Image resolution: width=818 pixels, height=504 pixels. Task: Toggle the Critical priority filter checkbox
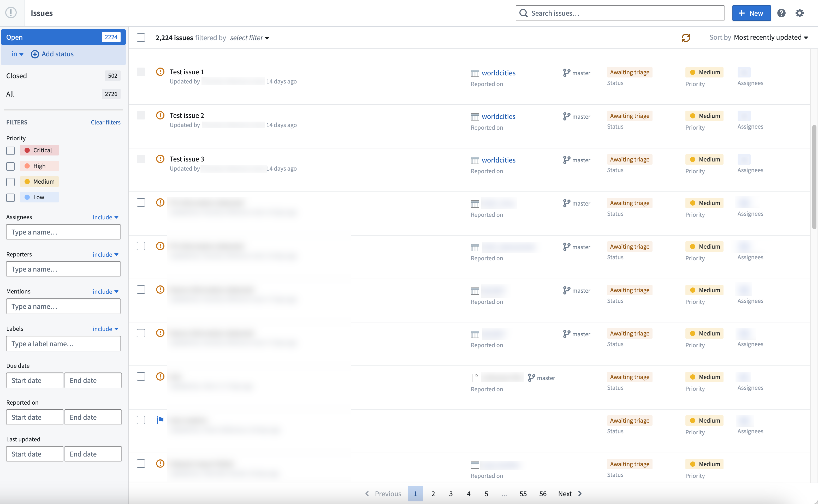[10, 150]
